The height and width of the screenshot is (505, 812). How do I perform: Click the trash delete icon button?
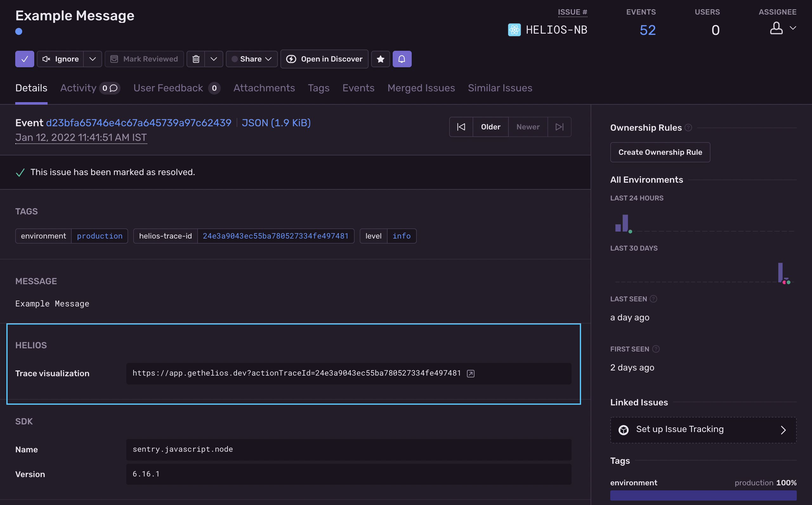pyautogui.click(x=196, y=59)
